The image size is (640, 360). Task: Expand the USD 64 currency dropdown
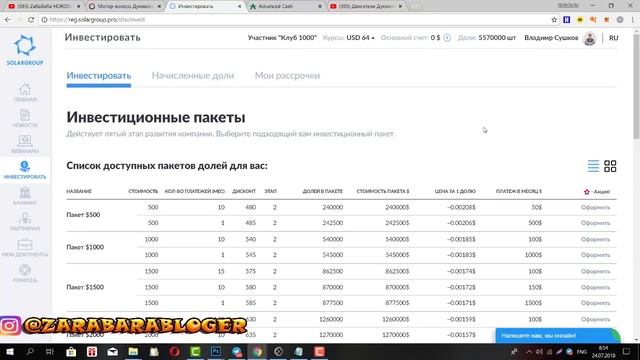point(360,38)
